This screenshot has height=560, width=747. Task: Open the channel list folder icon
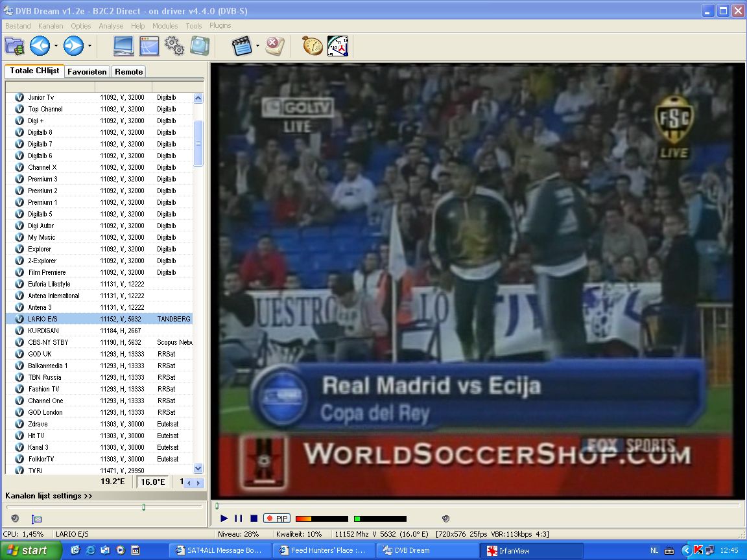(x=14, y=46)
